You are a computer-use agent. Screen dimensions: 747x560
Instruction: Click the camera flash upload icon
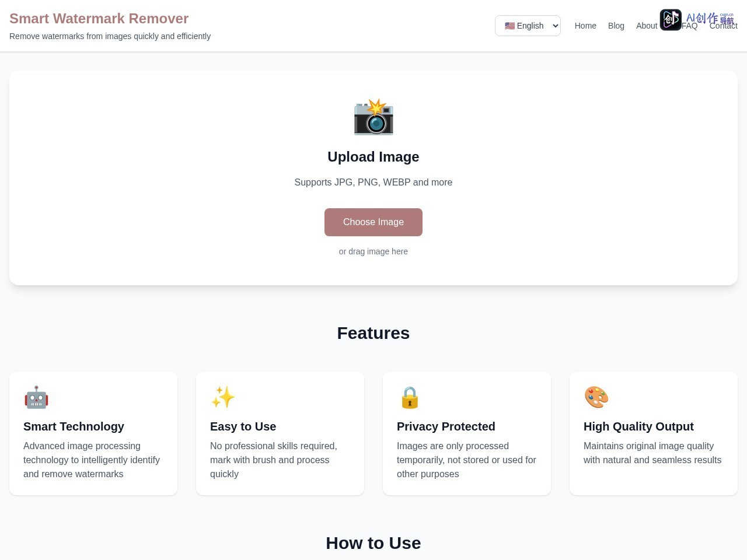coord(373,117)
